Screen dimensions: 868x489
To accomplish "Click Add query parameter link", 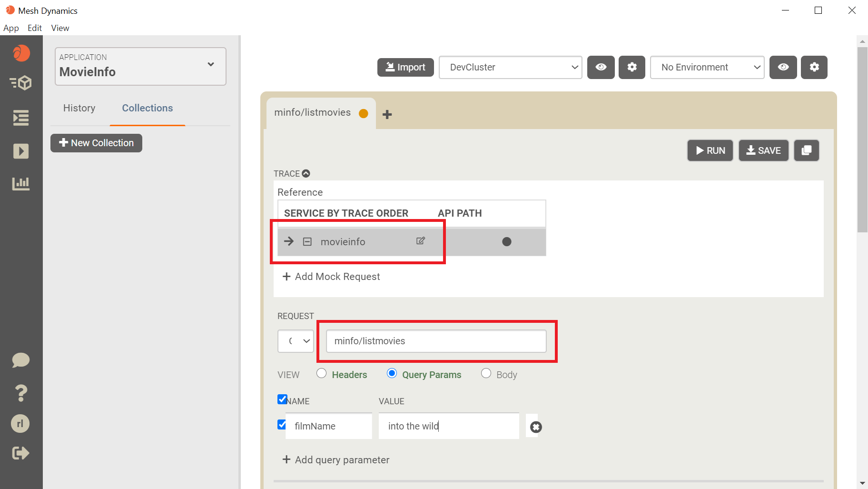I will pos(336,459).
